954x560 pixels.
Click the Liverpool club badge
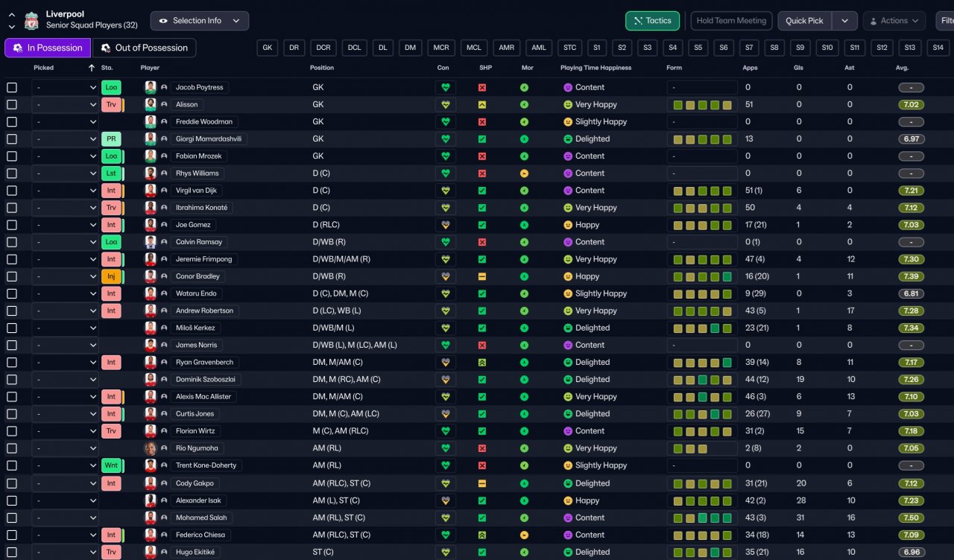(x=31, y=20)
